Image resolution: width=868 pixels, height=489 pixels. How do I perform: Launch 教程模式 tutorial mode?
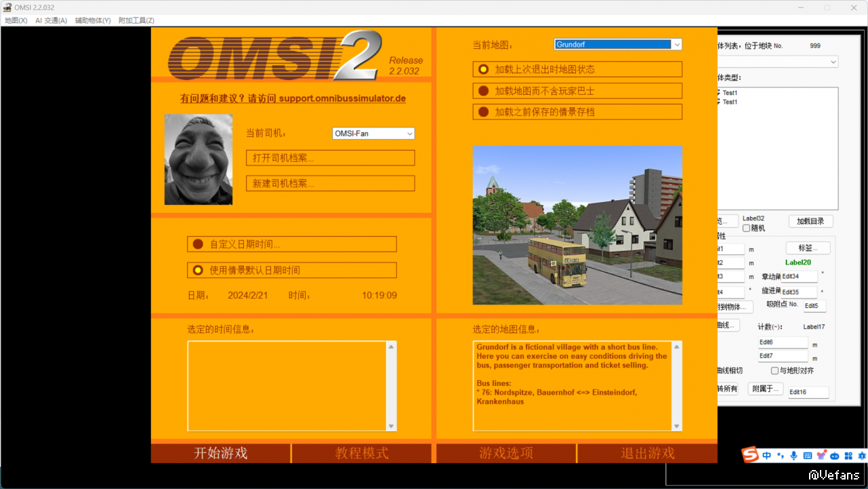(362, 453)
